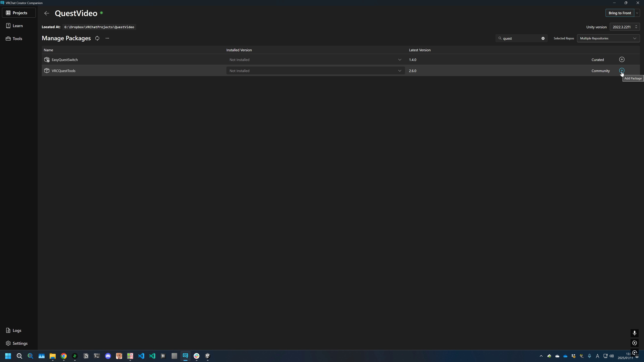
Task: Refresh packages with the reload icon
Action: click(x=97, y=38)
